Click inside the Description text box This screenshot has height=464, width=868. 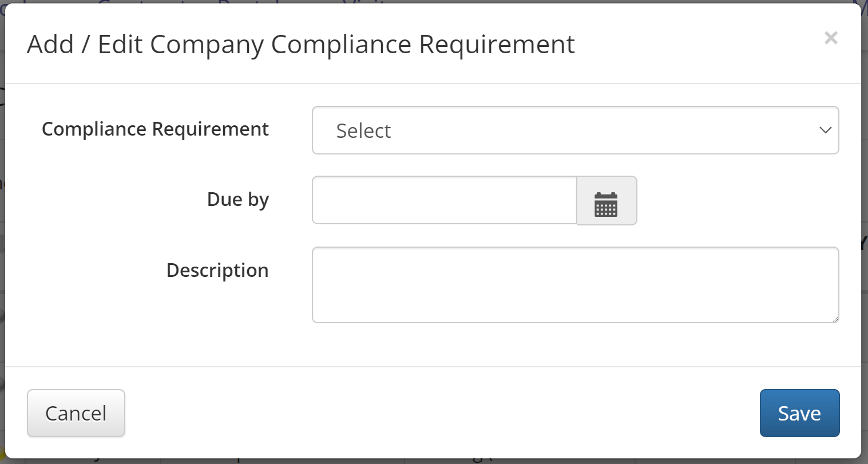pyautogui.click(x=575, y=285)
